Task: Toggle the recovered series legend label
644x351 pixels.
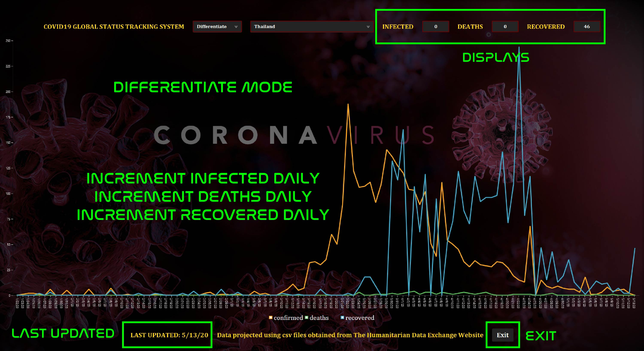Action: pyautogui.click(x=360, y=318)
